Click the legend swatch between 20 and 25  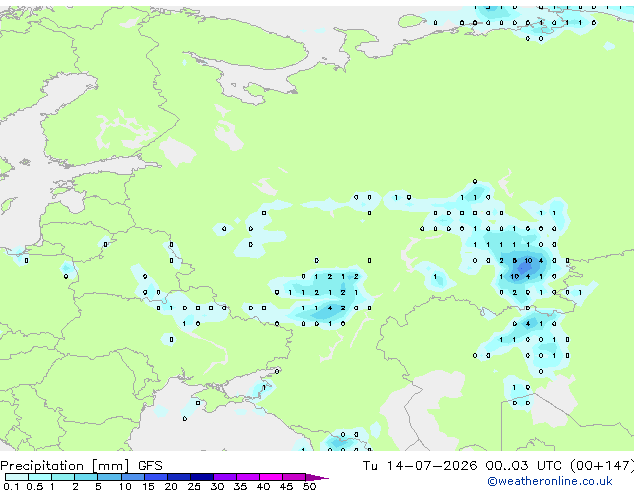coord(179,477)
